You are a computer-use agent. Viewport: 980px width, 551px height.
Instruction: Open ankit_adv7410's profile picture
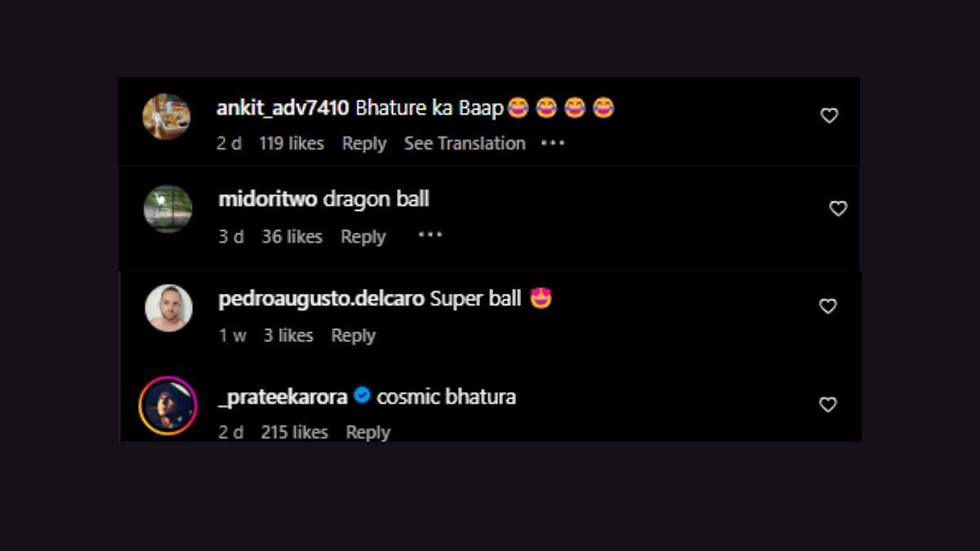click(x=167, y=116)
